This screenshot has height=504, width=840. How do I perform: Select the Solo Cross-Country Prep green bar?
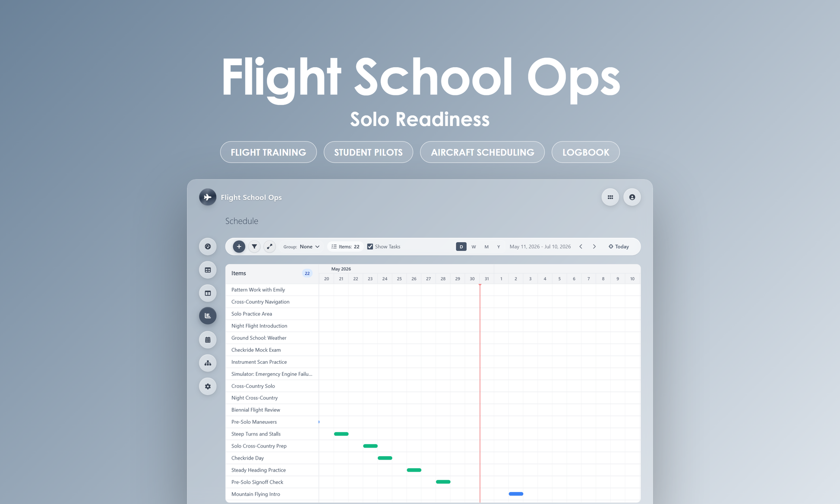370,446
